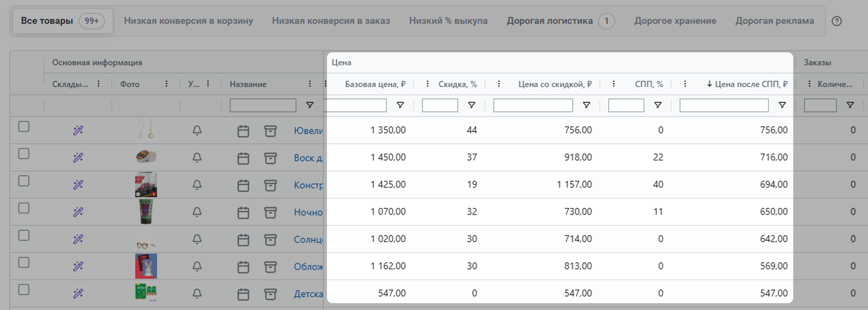The width and height of the screenshot is (868, 310).
Task: Click the bell icon in the Воск row
Action: (197, 158)
